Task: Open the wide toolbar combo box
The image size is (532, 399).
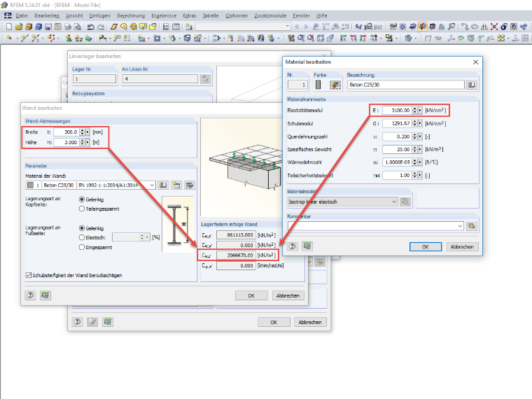Action: (288, 26)
